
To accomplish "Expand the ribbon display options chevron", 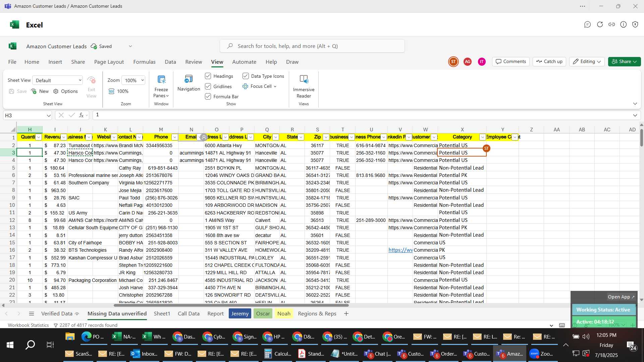I will pyautogui.click(x=635, y=104).
